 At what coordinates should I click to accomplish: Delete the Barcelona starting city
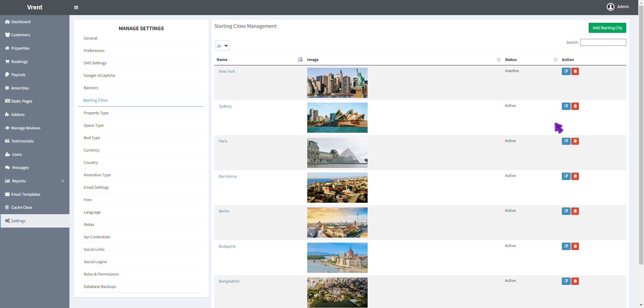click(575, 176)
